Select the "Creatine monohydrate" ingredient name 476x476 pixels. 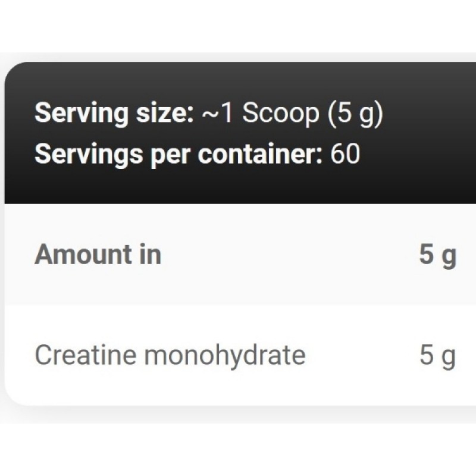(x=170, y=355)
